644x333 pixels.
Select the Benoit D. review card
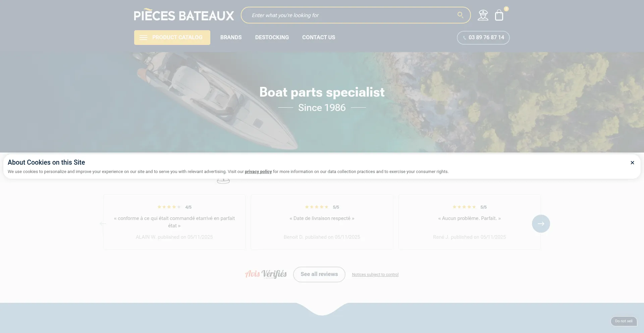(x=322, y=222)
